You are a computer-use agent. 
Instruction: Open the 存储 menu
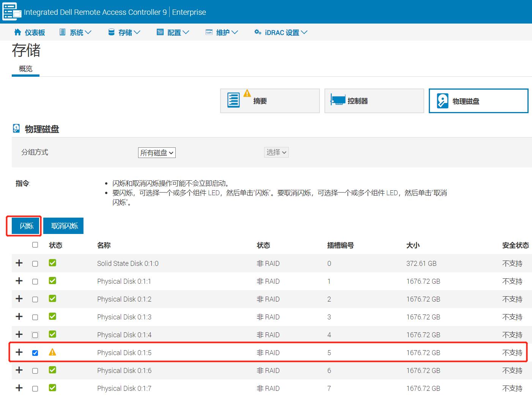pyautogui.click(x=124, y=33)
